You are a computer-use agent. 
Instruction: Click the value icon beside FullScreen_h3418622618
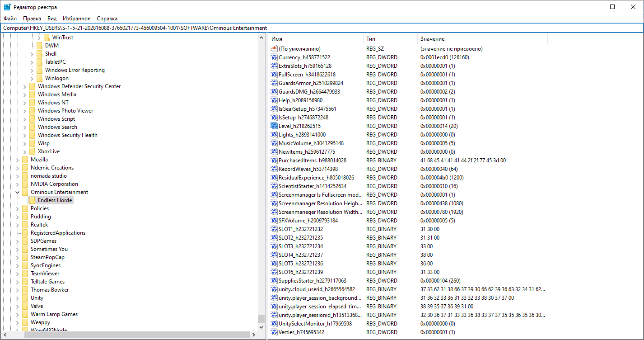[x=274, y=75]
